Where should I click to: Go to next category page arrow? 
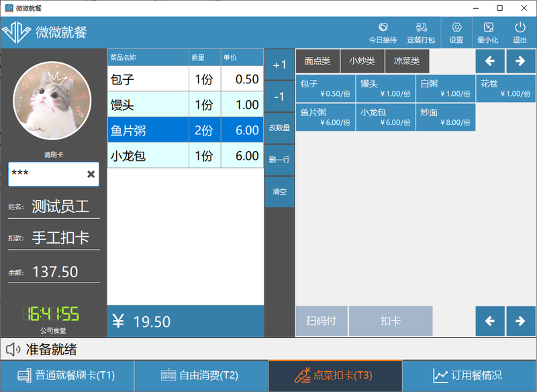pyautogui.click(x=521, y=61)
